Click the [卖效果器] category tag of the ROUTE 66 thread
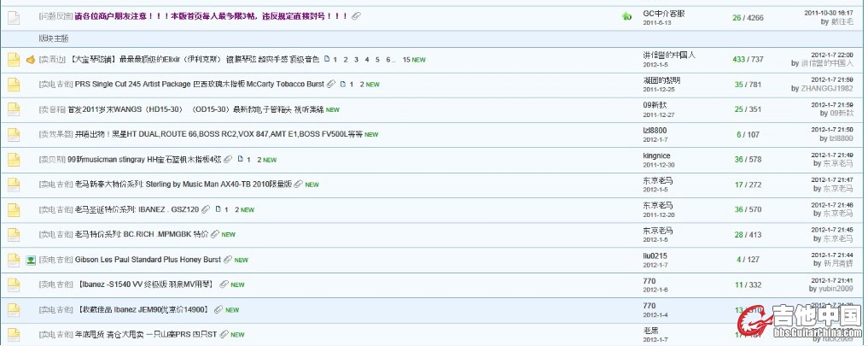Image resolution: width=868 pixels, height=346 pixels. point(55,134)
